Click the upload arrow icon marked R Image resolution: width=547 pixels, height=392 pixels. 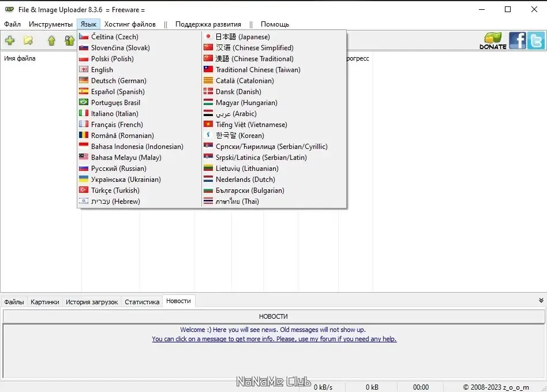pyautogui.click(x=69, y=41)
